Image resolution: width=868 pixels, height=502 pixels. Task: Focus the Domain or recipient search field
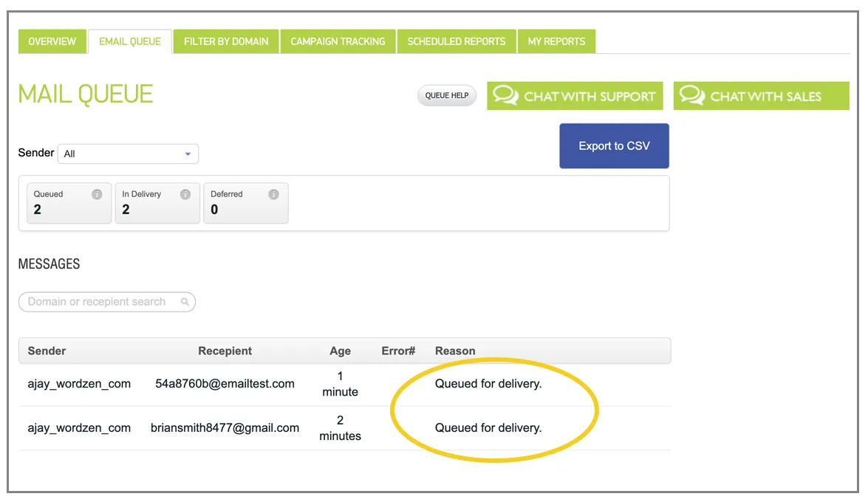[x=107, y=302]
